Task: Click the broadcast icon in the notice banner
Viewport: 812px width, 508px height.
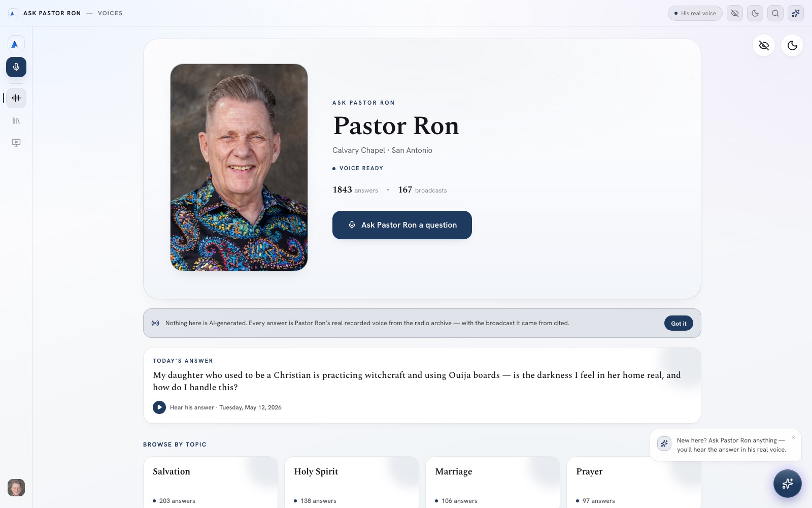Action: pos(155,323)
